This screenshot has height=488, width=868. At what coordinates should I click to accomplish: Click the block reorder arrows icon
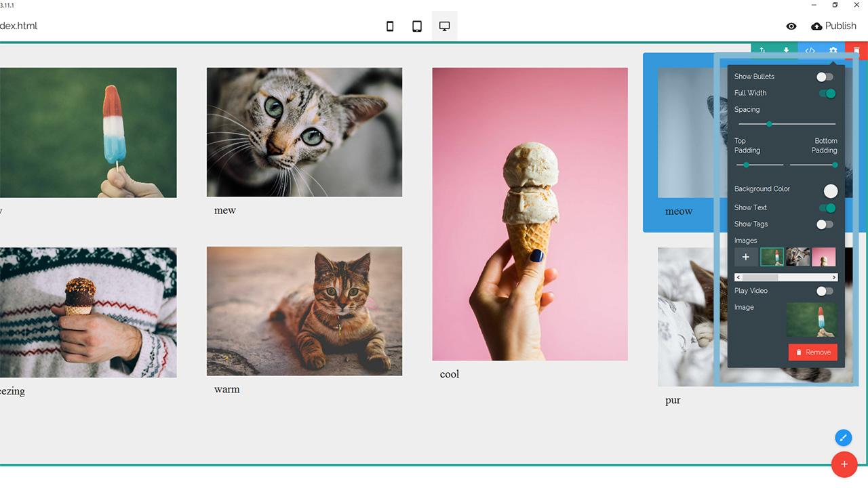point(762,51)
